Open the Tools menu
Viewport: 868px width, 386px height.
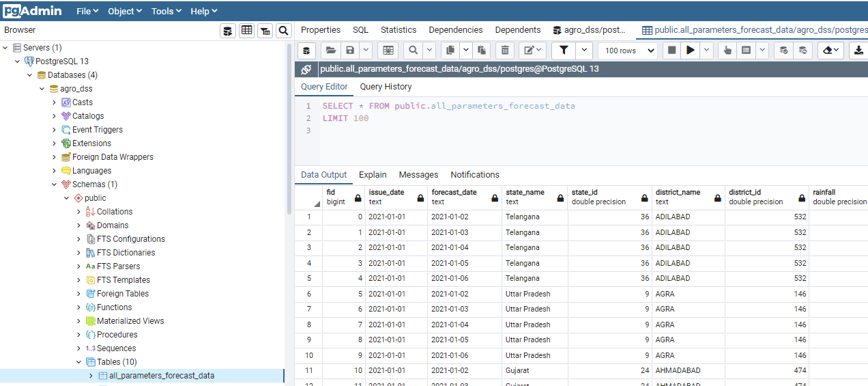[x=167, y=11]
